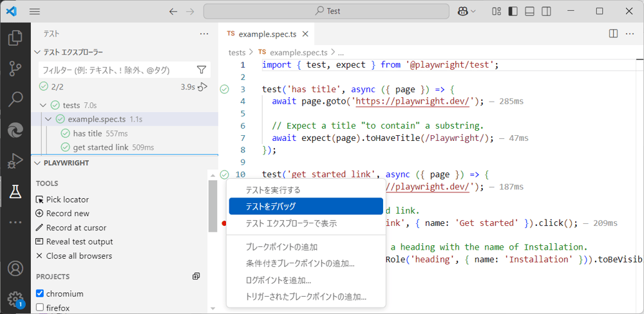Open the Manage settings gear

[15, 299]
